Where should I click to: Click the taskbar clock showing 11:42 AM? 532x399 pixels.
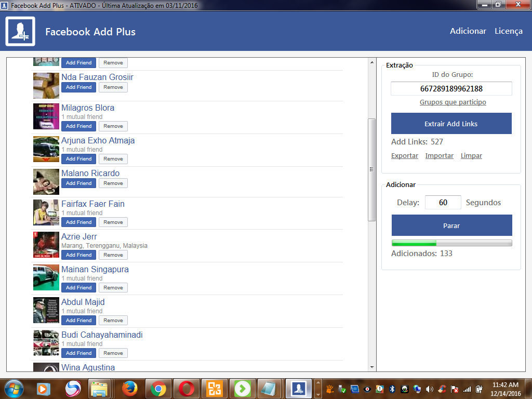click(505, 389)
